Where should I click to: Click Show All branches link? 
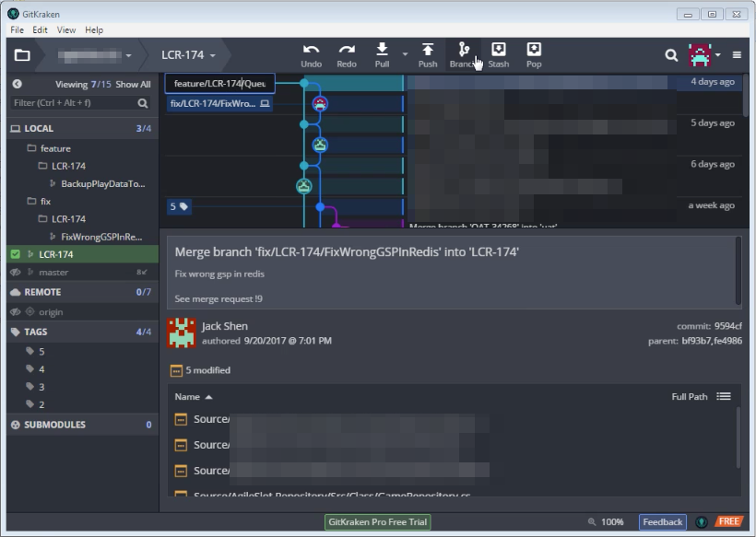133,85
